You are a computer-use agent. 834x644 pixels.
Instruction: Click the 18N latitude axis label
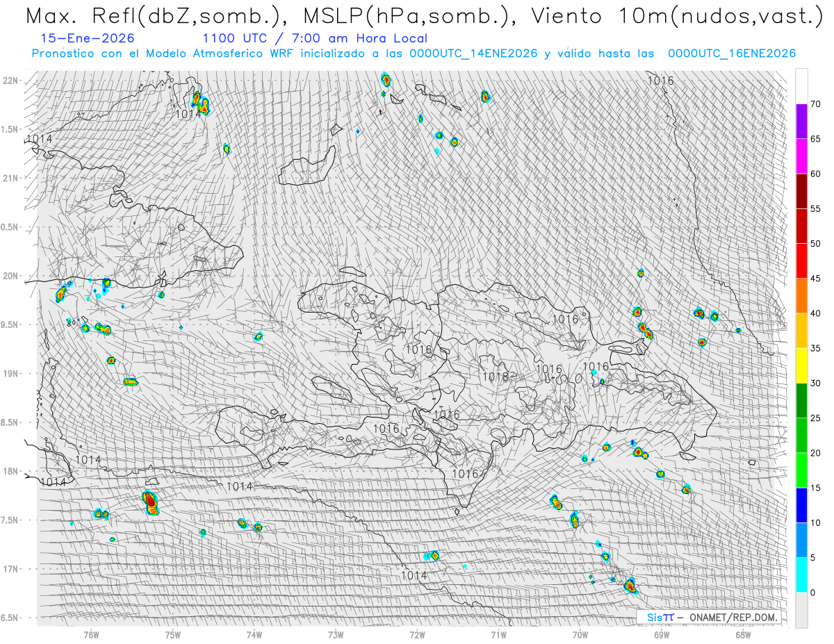11,471
